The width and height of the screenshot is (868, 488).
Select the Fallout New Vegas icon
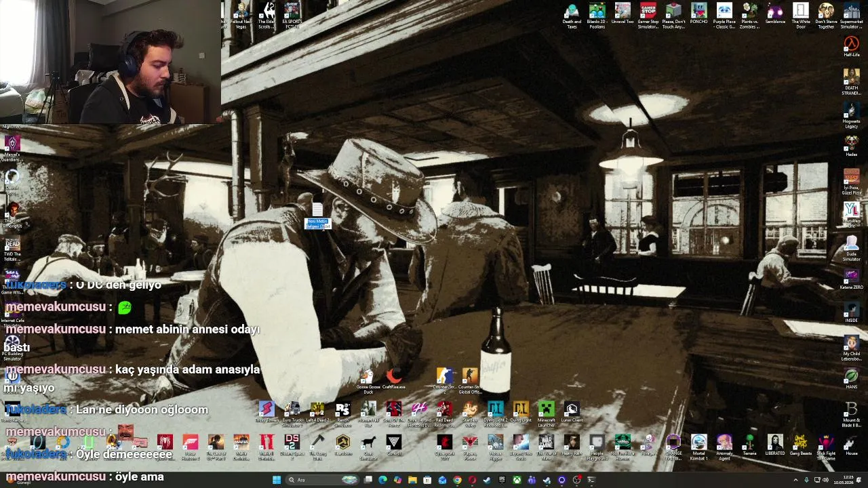tap(241, 16)
